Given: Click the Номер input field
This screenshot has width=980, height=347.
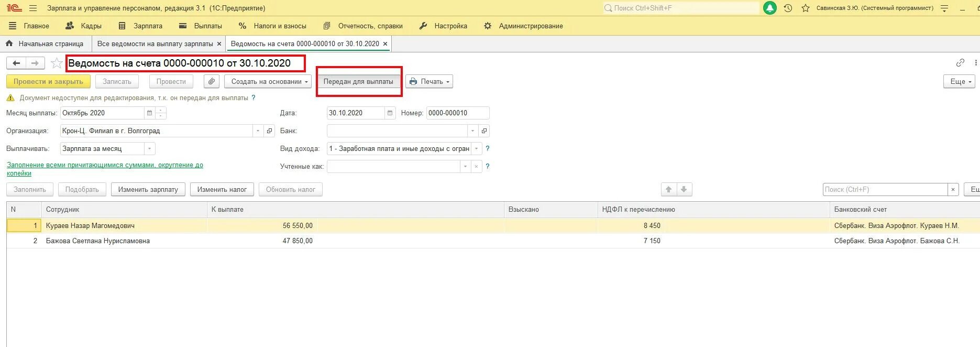Looking at the screenshot, I should (x=458, y=113).
